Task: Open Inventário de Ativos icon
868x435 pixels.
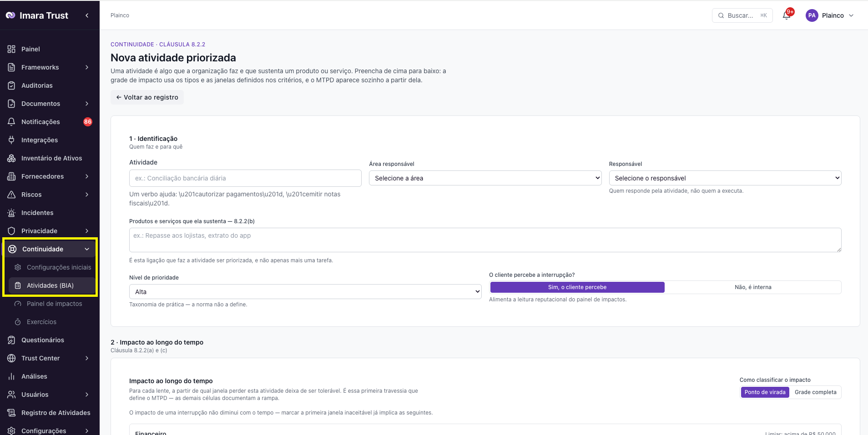Action: pos(11,158)
